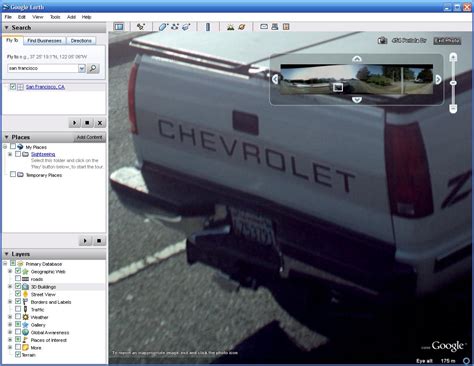Toggle the sidebar visibility toolbar icon
Image resolution: width=474 pixels, height=366 pixels.
click(119, 27)
